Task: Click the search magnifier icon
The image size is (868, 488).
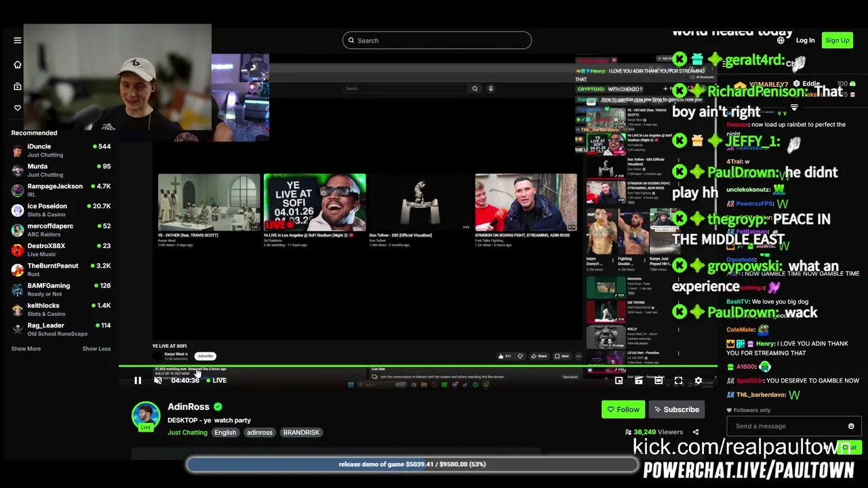Action: [x=351, y=41]
